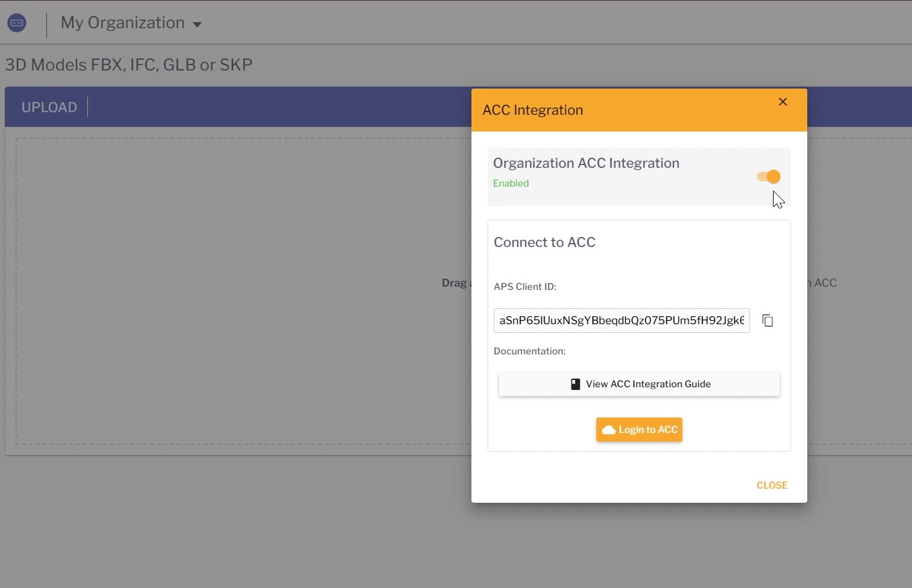The height and width of the screenshot is (588, 912).
Task: Click the green Enabled status text
Action: pos(511,183)
